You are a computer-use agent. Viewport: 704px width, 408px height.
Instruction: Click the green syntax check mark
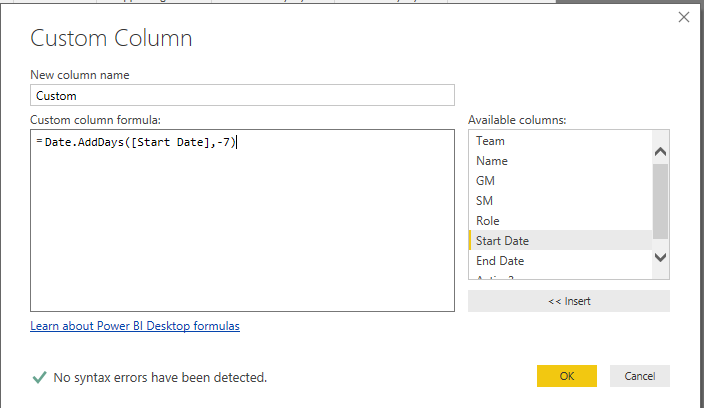pyautogui.click(x=40, y=377)
